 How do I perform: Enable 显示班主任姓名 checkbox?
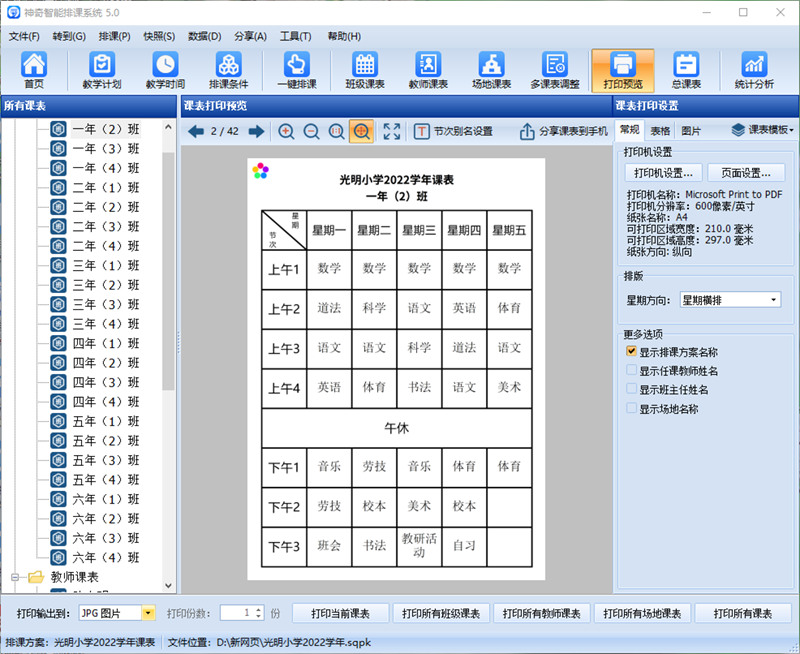(x=631, y=389)
